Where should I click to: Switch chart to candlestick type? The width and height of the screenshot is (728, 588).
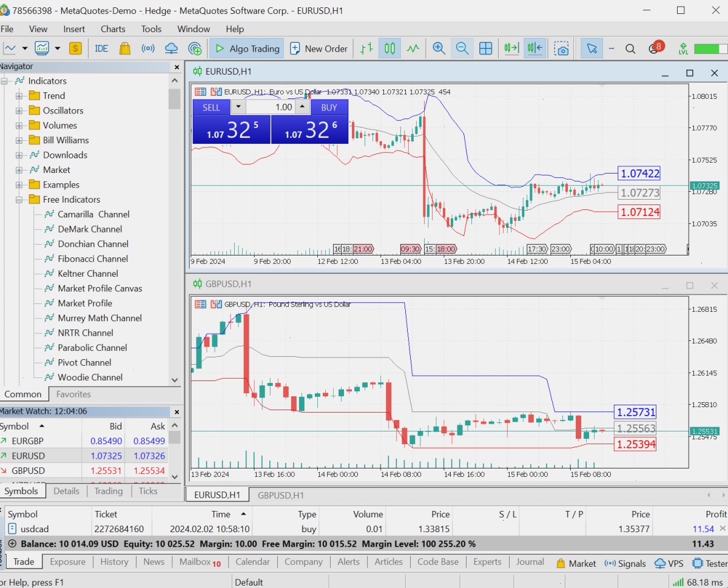click(389, 49)
